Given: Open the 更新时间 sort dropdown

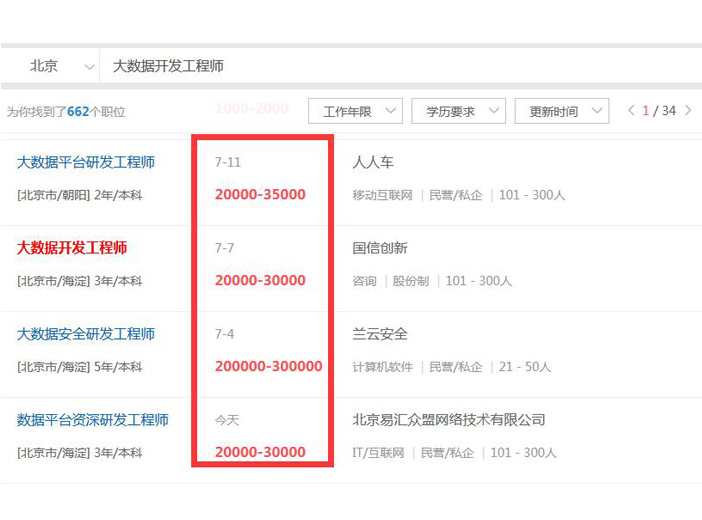Looking at the screenshot, I should tap(561, 111).
